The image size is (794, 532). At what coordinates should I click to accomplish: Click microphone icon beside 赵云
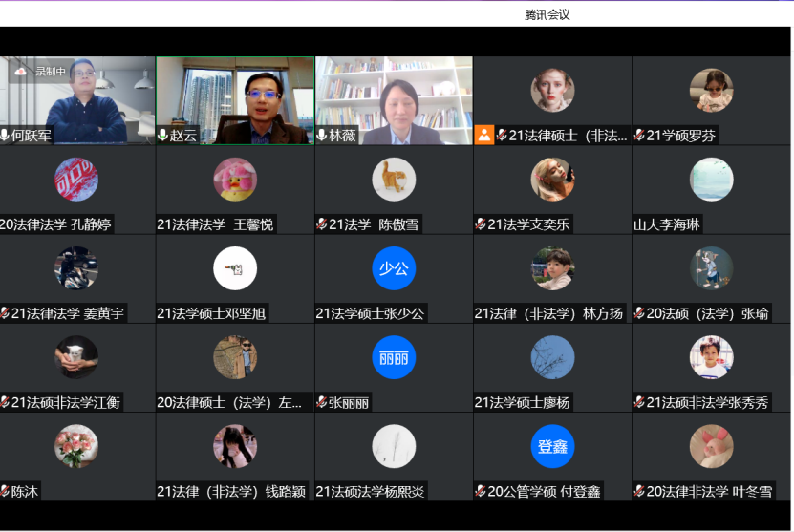tap(163, 136)
